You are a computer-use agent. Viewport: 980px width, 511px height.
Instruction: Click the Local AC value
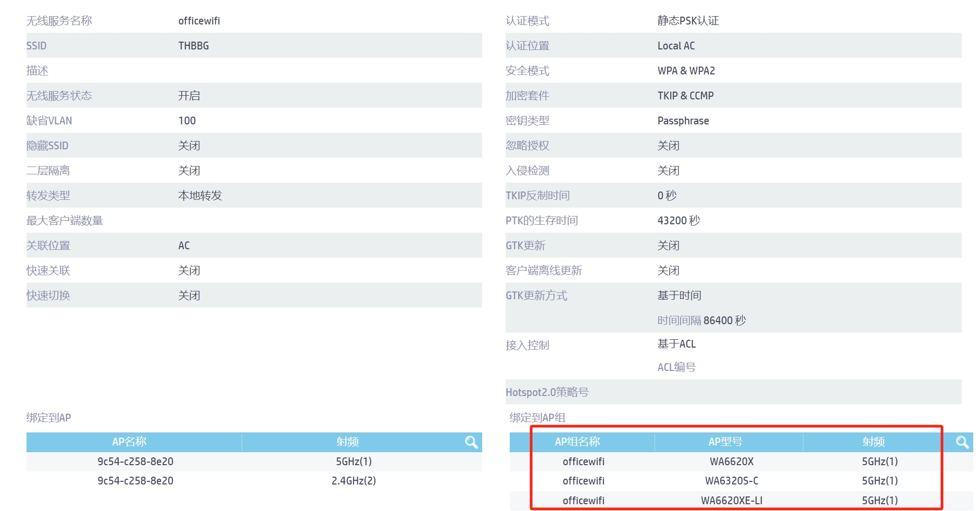point(676,46)
